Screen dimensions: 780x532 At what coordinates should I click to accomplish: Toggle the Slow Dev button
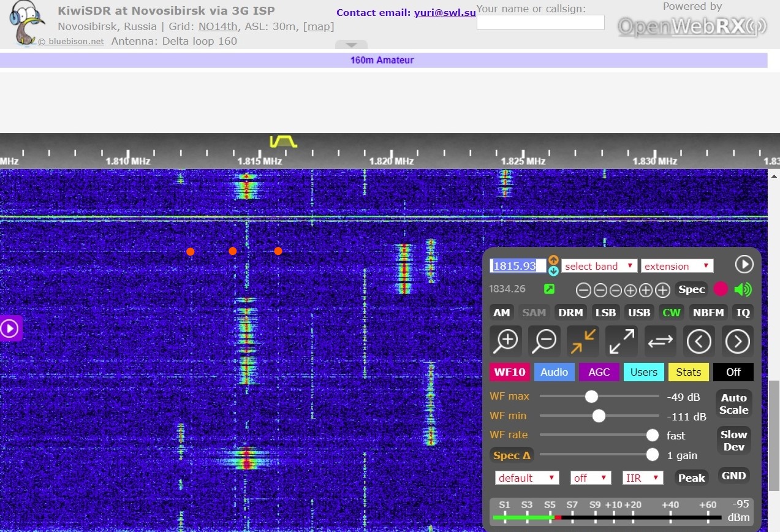tap(733, 441)
